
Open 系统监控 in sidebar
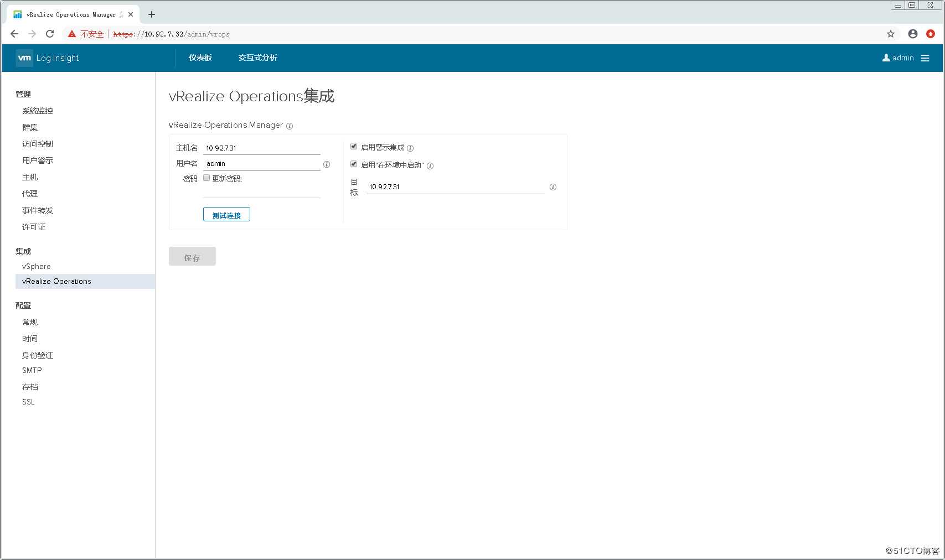[x=38, y=111]
